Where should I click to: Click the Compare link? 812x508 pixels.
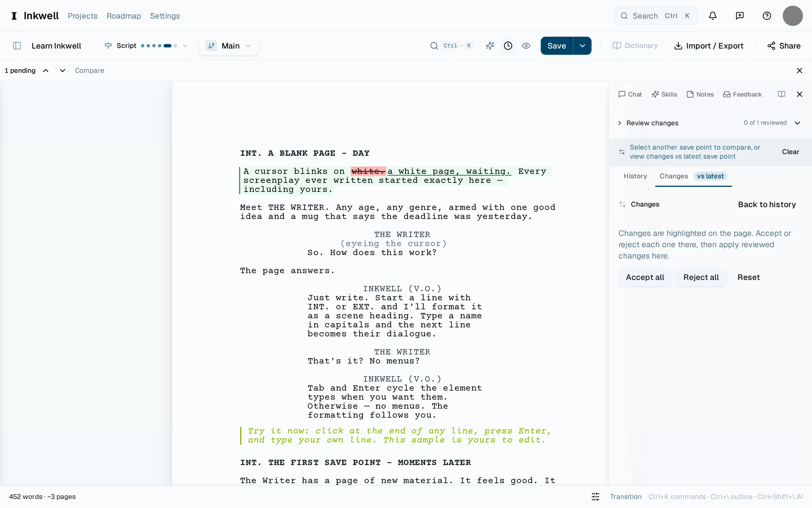coord(89,71)
